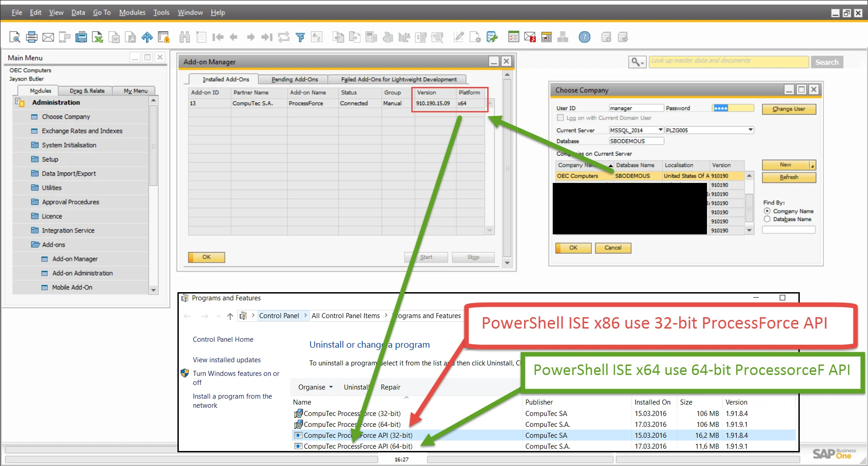868x466 pixels.
Task: Open Help via blue question mark icon
Action: pos(585,37)
